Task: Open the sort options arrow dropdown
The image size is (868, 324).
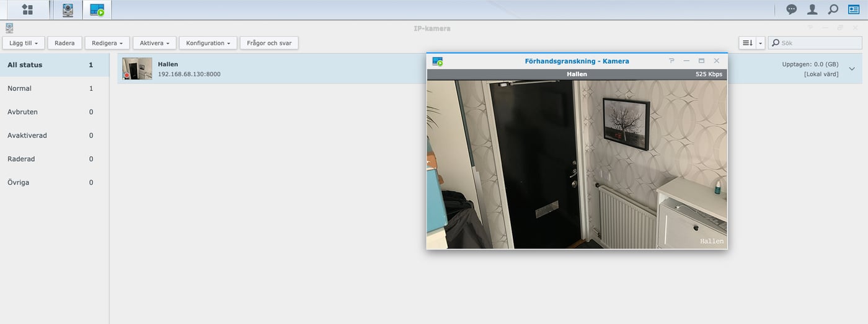Action: point(760,43)
